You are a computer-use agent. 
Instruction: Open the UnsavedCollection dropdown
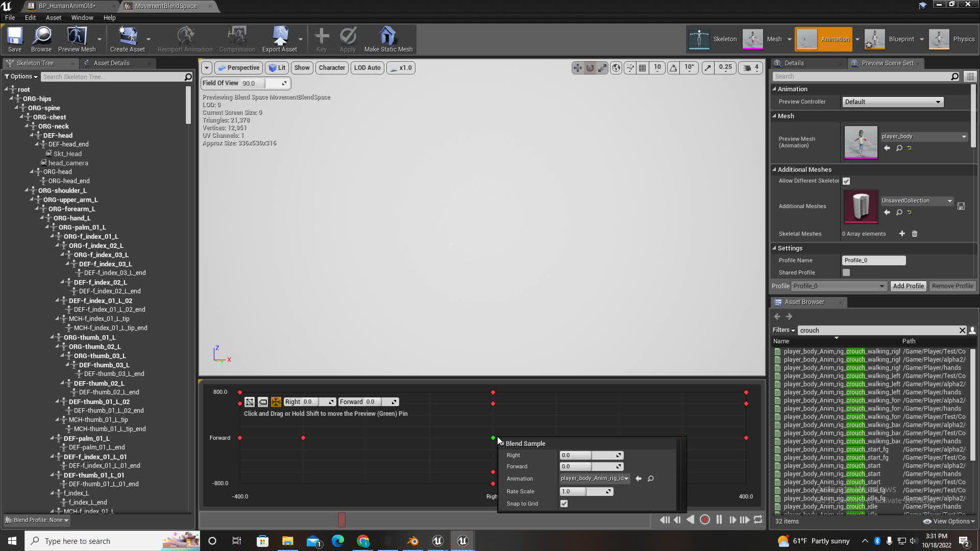tap(917, 201)
